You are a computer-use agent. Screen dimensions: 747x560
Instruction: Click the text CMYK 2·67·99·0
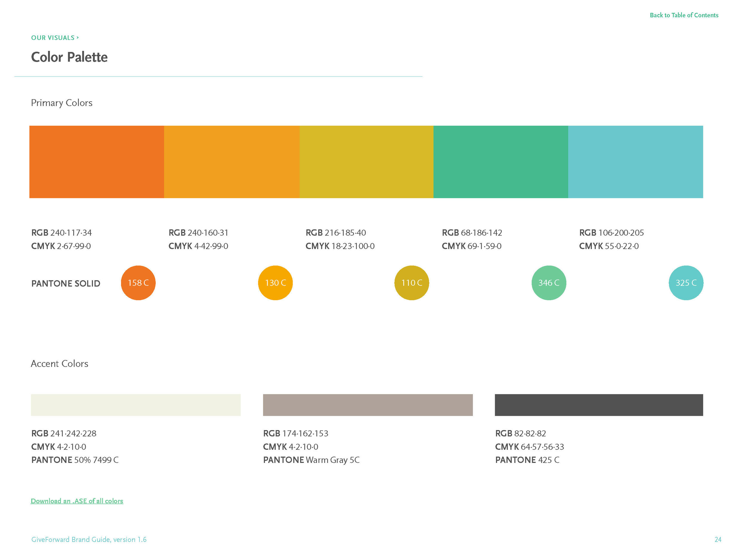[x=61, y=246]
